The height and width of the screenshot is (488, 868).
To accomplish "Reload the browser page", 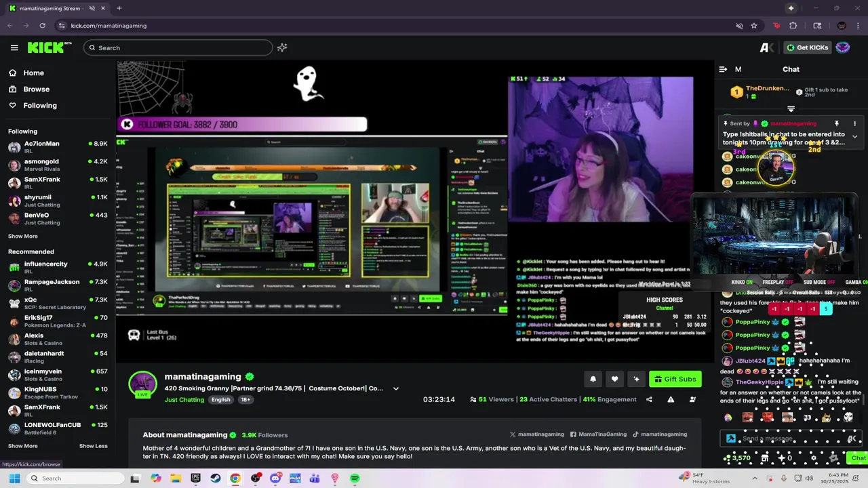I will pos(42,26).
